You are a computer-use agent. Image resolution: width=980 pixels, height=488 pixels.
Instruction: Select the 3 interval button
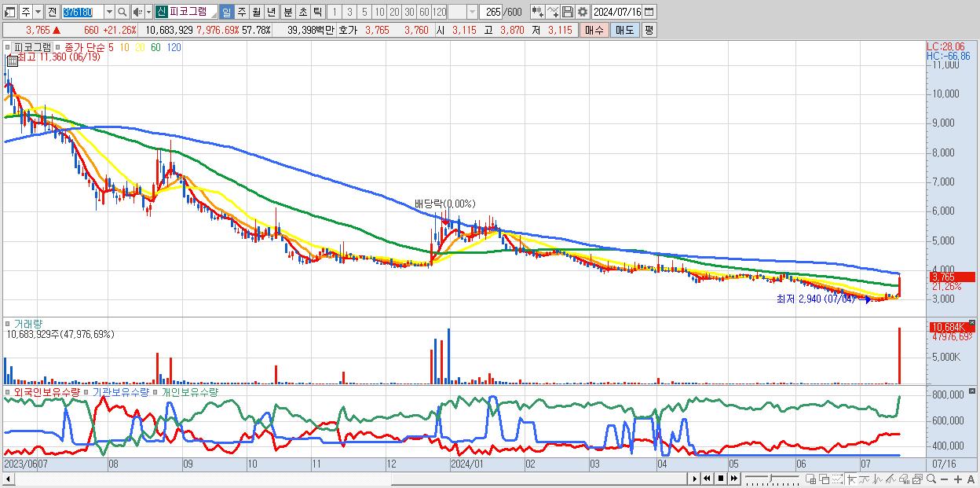tap(349, 12)
